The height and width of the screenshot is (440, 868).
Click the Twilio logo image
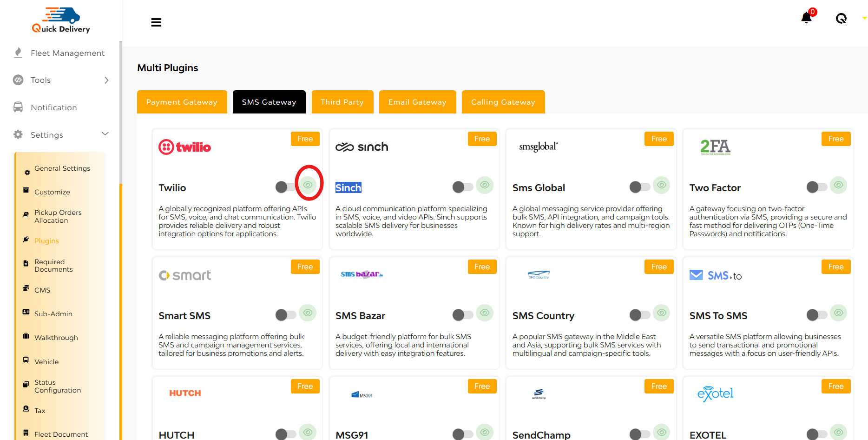coord(185,147)
